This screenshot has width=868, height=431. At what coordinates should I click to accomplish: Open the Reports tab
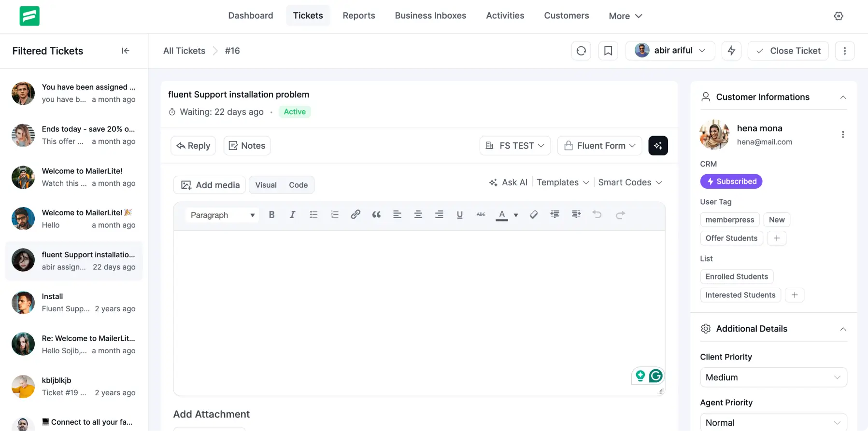click(x=359, y=15)
